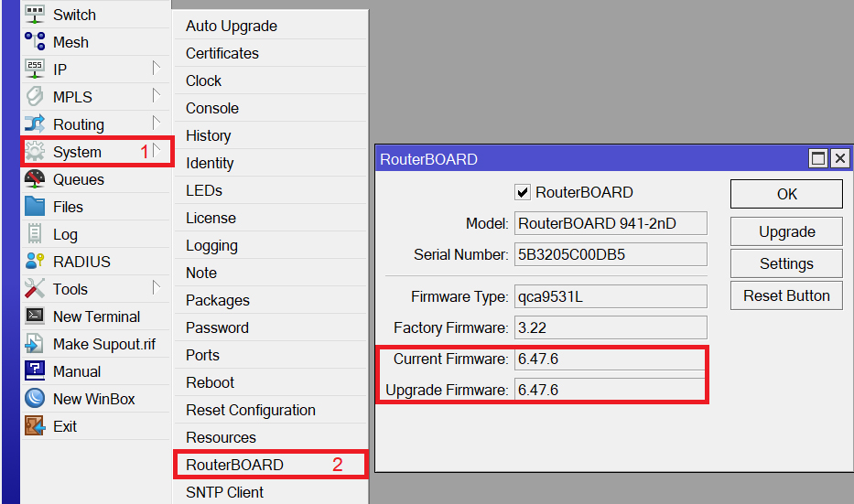Open the Note entry
The height and width of the screenshot is (504, 854).
(271, 273)
